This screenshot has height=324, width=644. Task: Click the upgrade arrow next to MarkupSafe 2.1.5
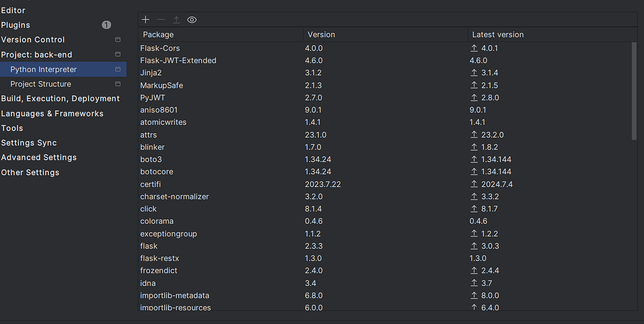[x=474, y=85]
